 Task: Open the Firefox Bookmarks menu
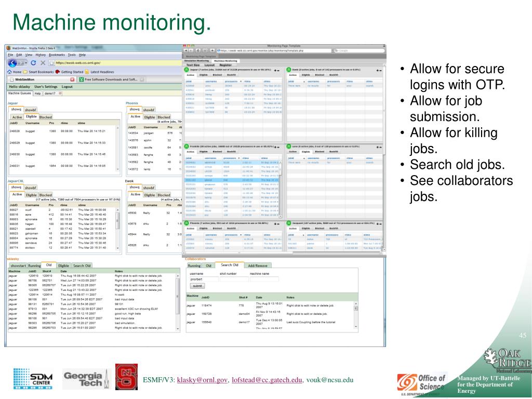57,55
